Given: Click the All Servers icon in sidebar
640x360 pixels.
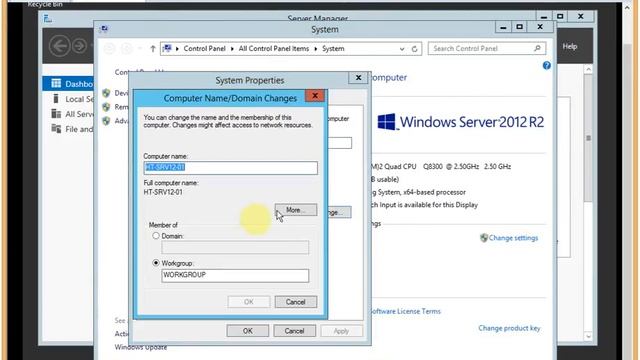Looking at the screenshot, I should 56,113.
